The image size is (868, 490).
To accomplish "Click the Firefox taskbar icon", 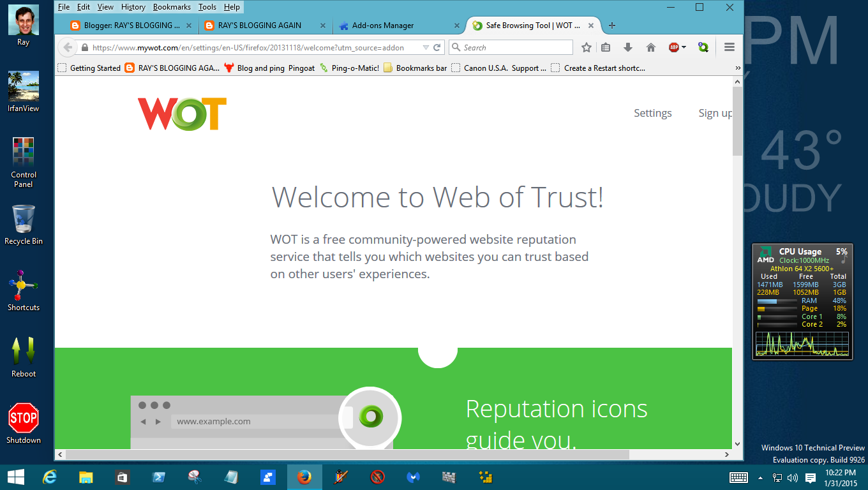I will point(304,477).
